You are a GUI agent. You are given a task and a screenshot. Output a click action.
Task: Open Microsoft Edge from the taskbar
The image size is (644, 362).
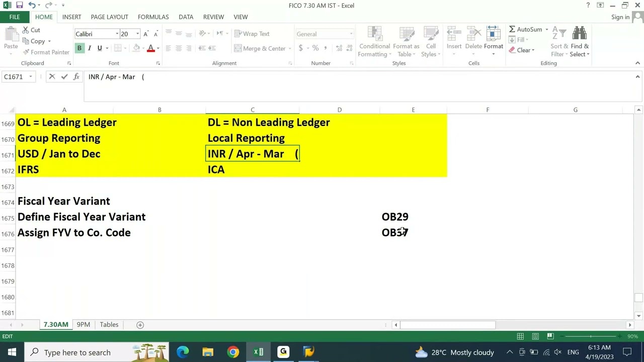tap(183, 352)
